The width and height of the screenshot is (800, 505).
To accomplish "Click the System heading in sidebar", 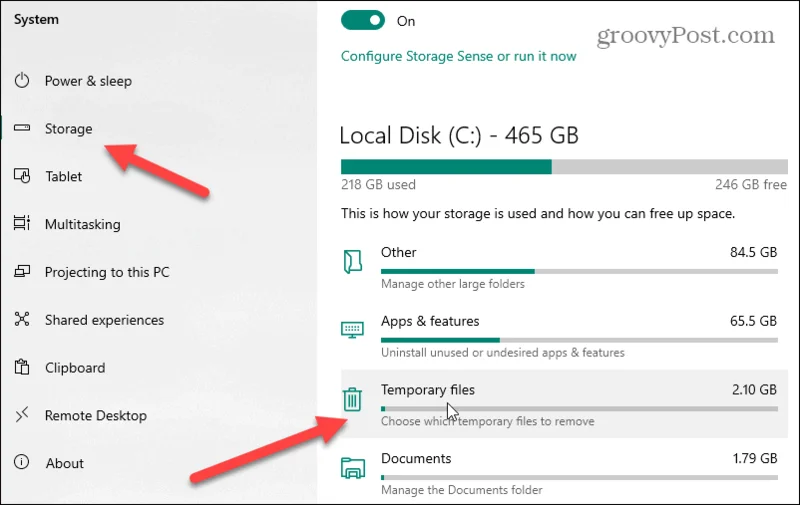I will pos(36,19).
